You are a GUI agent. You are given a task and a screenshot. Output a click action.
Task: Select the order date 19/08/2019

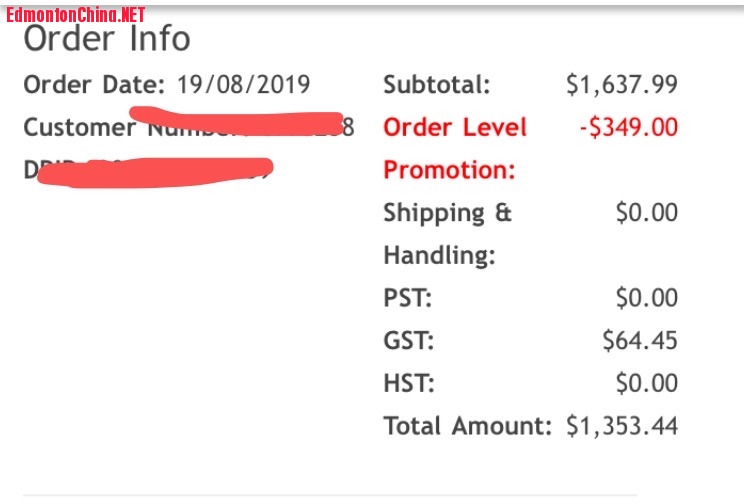coord(243,84)
